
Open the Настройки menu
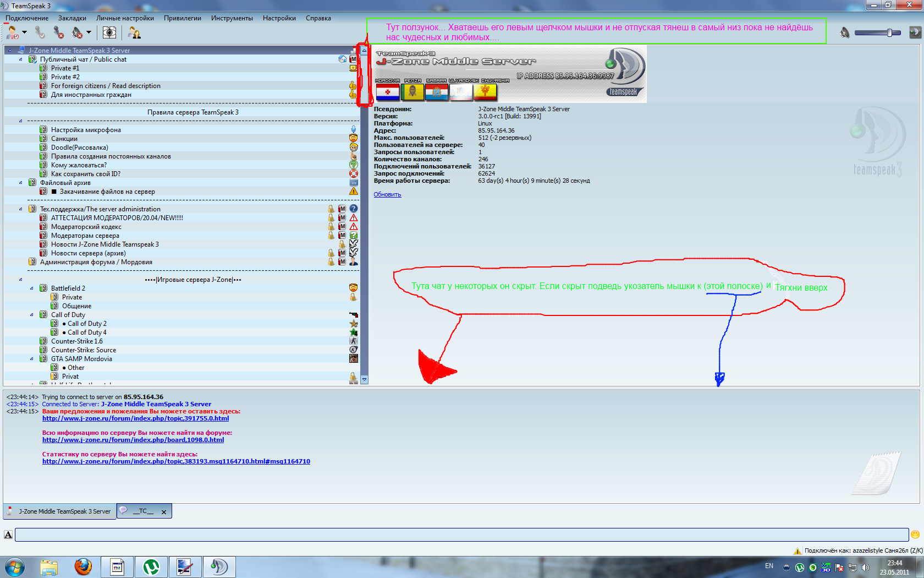tap(279, 18)
